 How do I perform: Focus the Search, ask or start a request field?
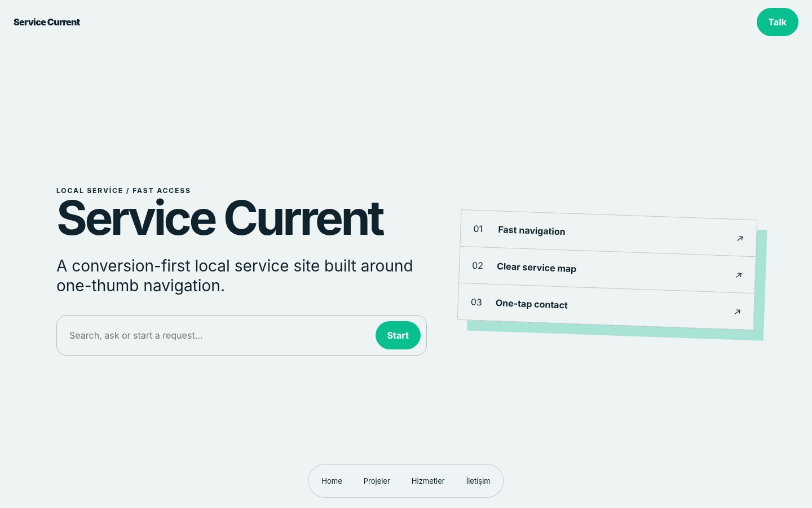tap(217, 335)
